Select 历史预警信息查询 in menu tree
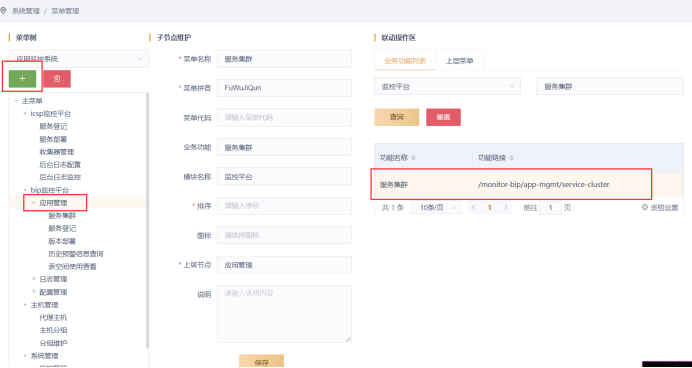Image resolution: width=692 pixels, height=368 pixels. 76,254
